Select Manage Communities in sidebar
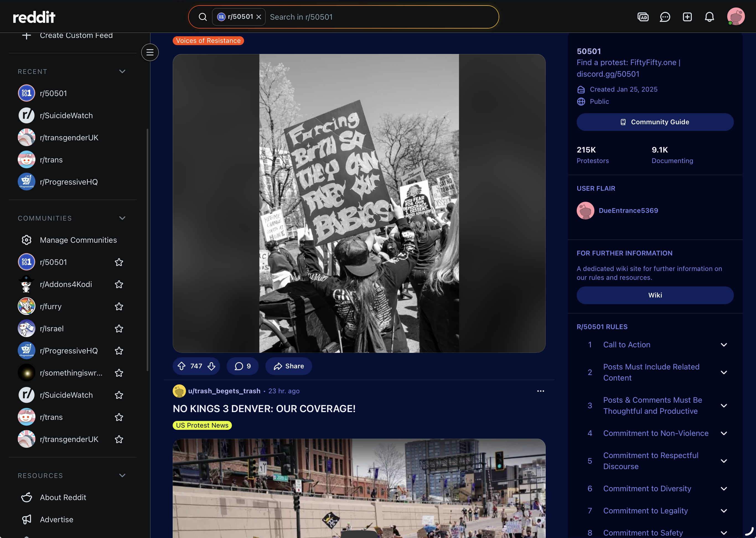This screenshot has height=538, width=756. point(78,240)
